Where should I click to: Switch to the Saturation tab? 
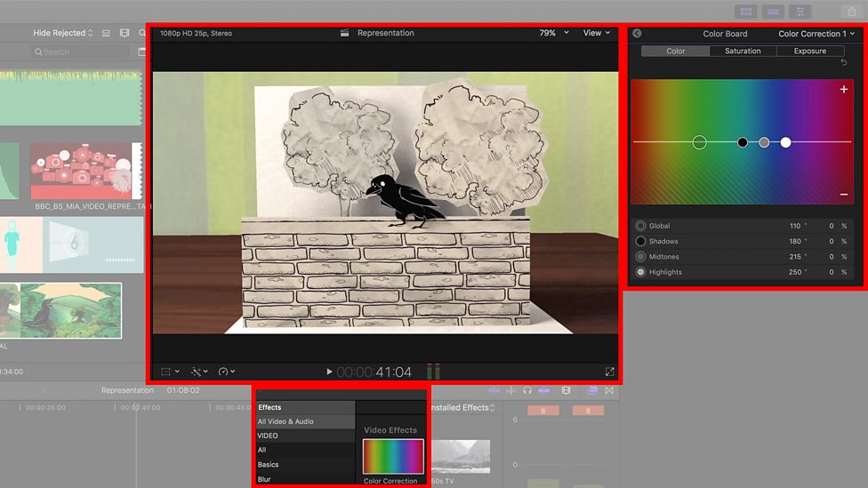point(743,51)
